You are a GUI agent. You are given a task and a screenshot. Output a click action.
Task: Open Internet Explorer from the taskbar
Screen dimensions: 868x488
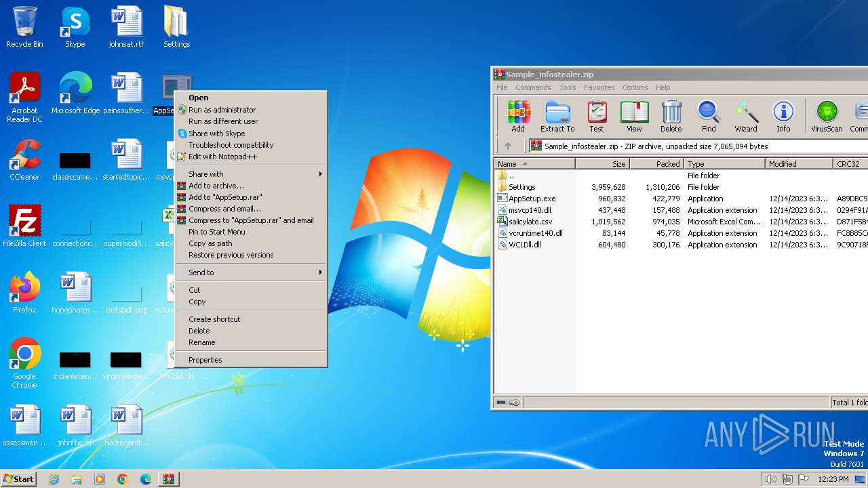pos(54,479)
